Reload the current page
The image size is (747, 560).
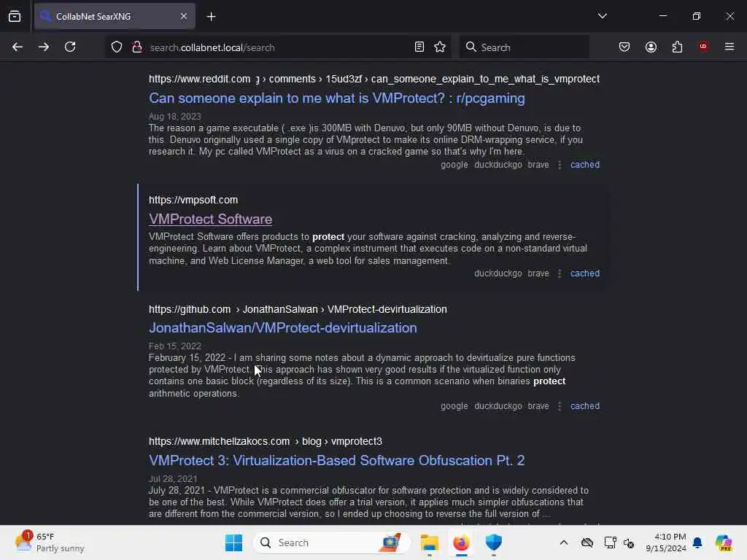point(70,47)
